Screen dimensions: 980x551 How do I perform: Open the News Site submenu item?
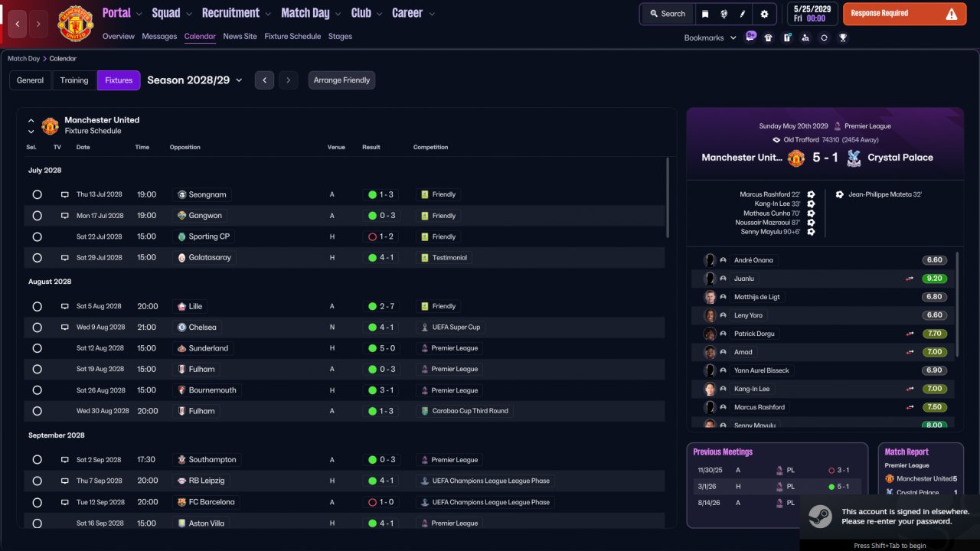click(240, 37)
